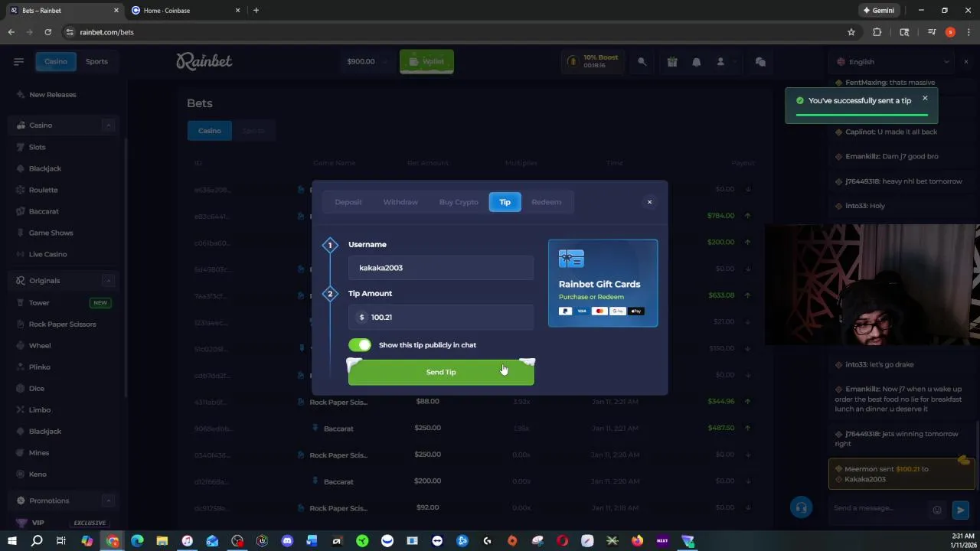Click the Mines game sidebar icon
Viewport: 980px width, 551px height.
(x=21, y=453)
